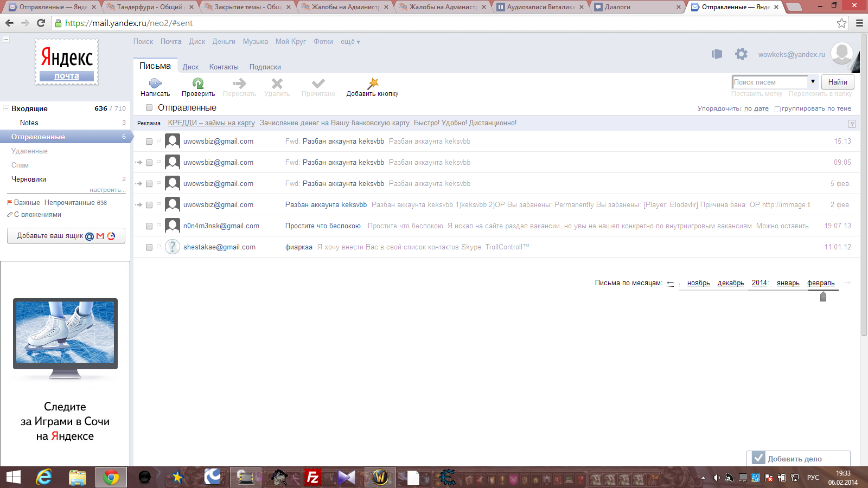The image size is (868, 488).
Task: Open the settings gear icon
Action: [x=741, y=54]
